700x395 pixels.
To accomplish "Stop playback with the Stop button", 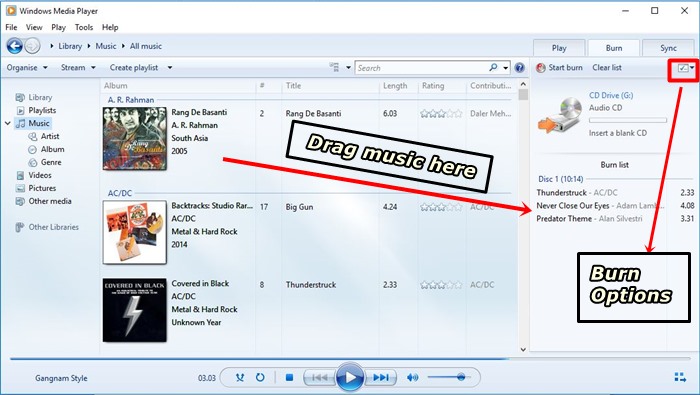I will 289,378.
